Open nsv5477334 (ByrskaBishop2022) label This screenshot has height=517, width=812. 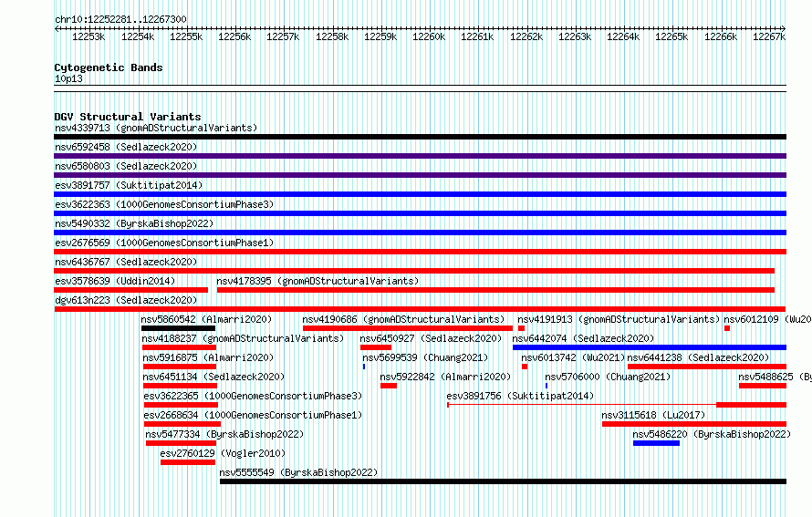[224, 434]
